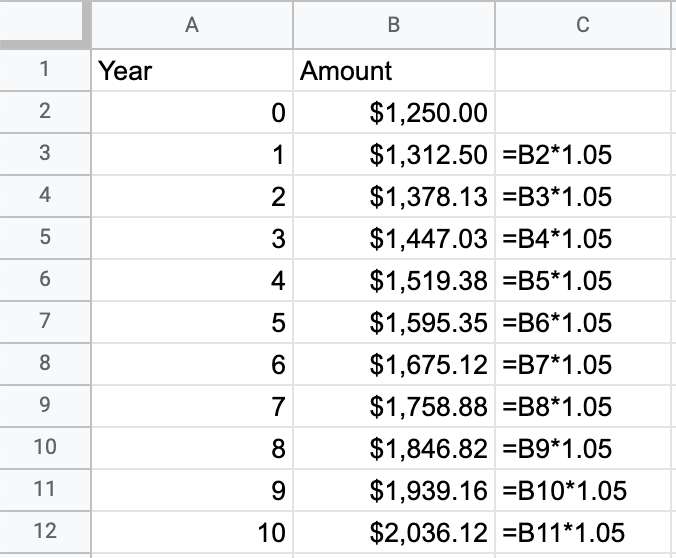This screenshot has height=558, width=676.
Task: Click the =B6*1.05 cell
Action: (583, 322)
